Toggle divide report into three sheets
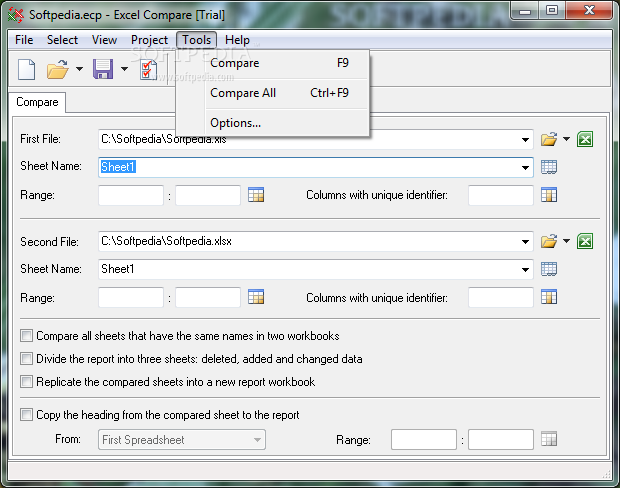Image resolution: width=620 pixels, height=488 pixels. pyautogui.click(x=26, y=359)
